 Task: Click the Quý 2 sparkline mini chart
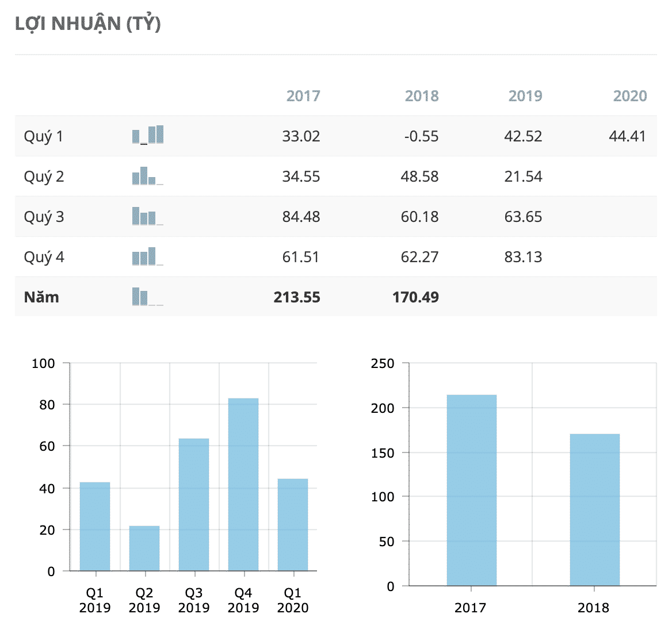(x=148, y=176)
